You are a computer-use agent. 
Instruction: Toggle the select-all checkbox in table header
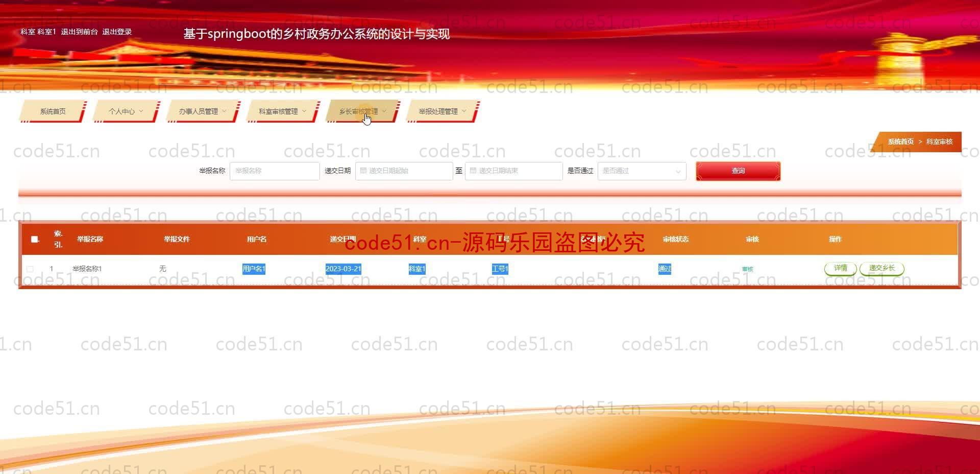(x=35, y=239)
